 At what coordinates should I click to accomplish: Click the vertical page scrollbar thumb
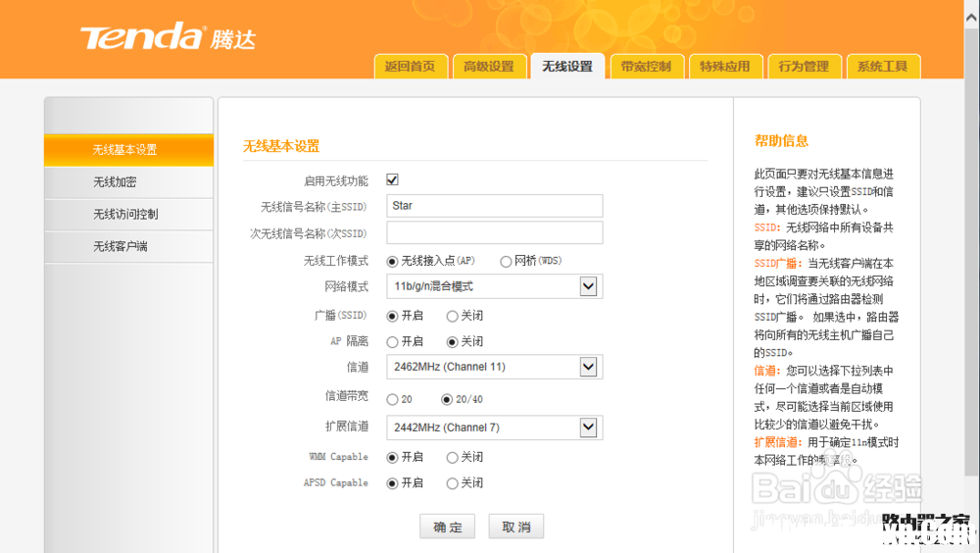972,250
